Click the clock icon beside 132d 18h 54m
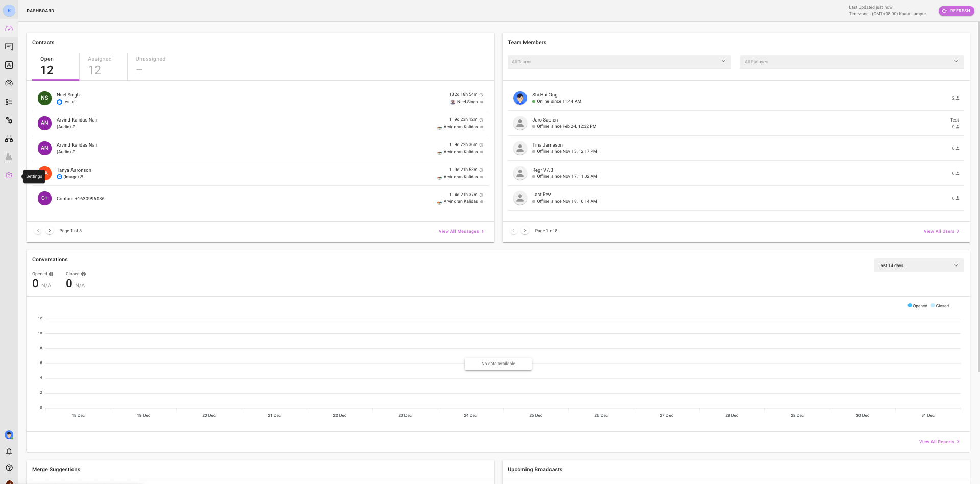This screenshot has height=484, width=980. point(481,95)
